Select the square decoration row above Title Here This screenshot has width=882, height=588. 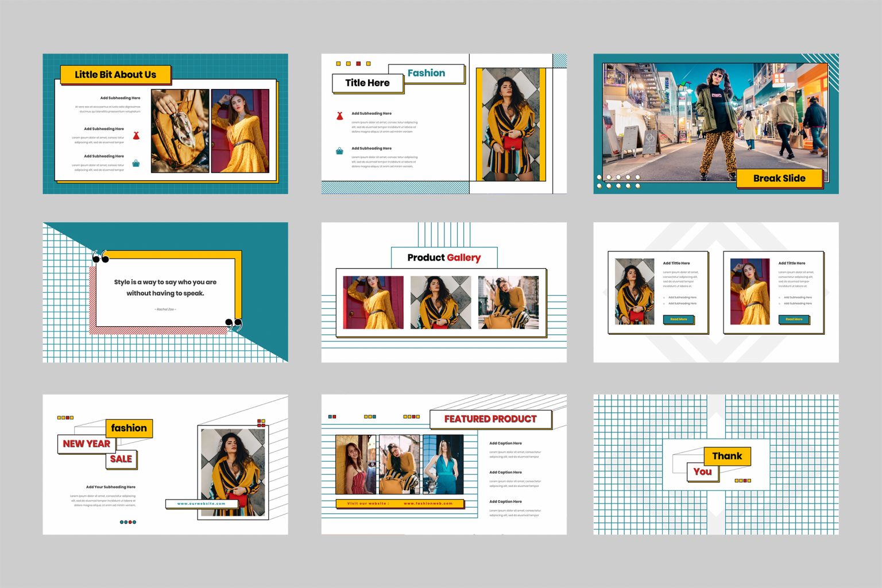(x=354, y=62)
